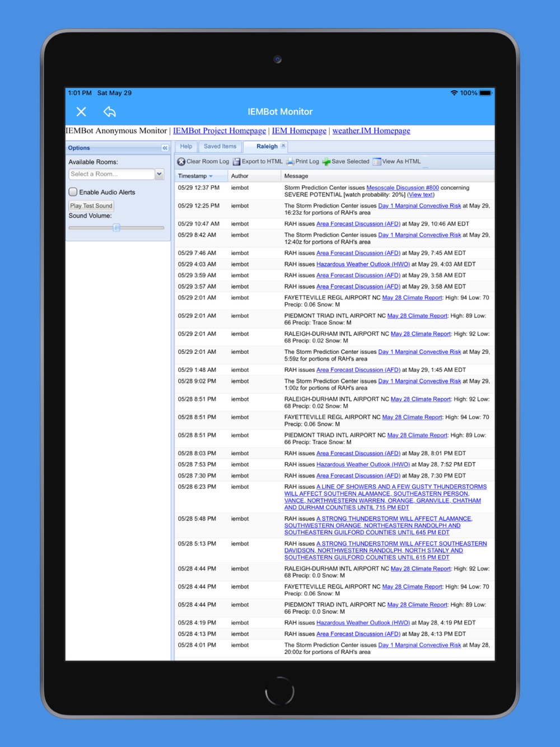Open IEMBot Project Homepage link
This screenshot has height=747, width=560.
pyautogui.click(x=220, y=130)
